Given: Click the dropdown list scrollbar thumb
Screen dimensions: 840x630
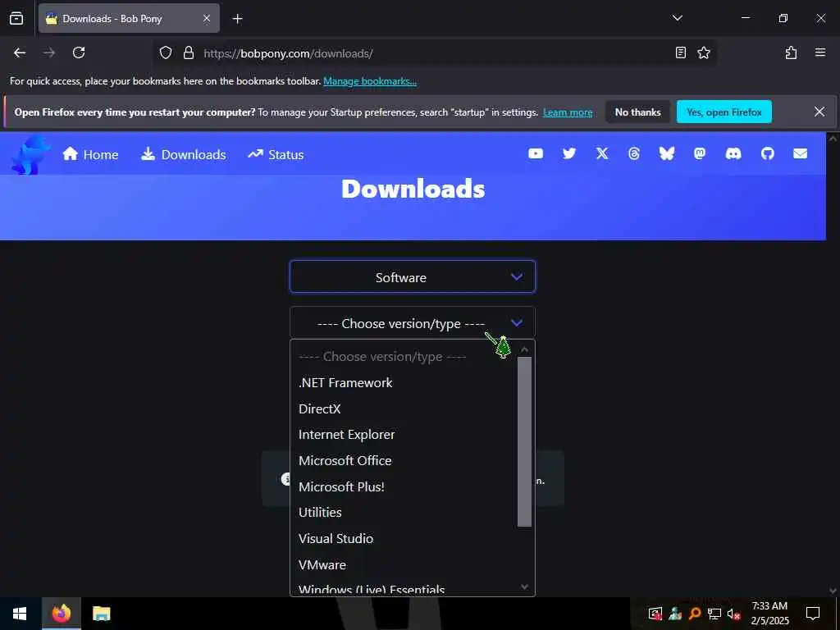Looking at the screenshot, I should coord(524,442).
